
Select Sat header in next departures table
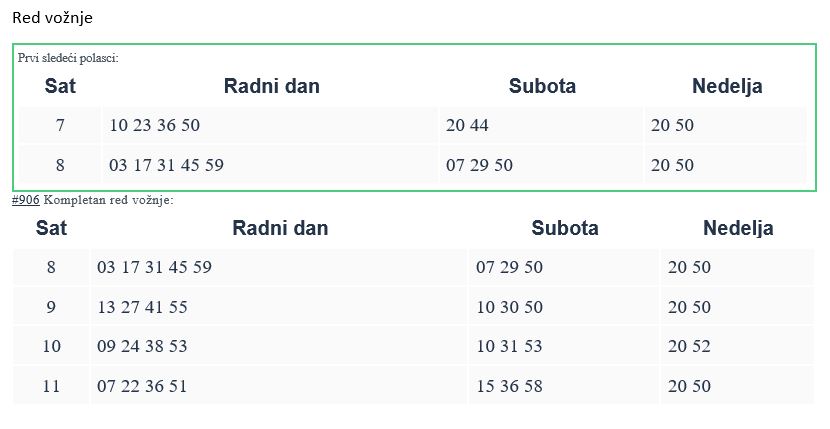coord(60,86)
